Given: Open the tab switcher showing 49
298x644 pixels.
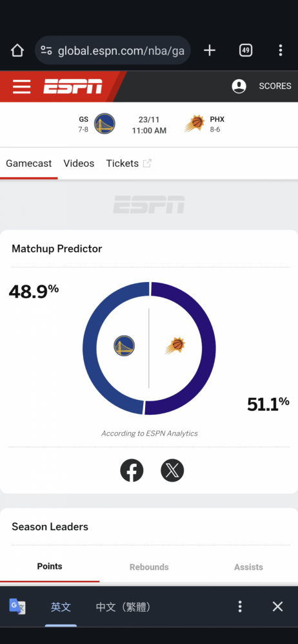Looking at the screenshot, I should point(246,50).
